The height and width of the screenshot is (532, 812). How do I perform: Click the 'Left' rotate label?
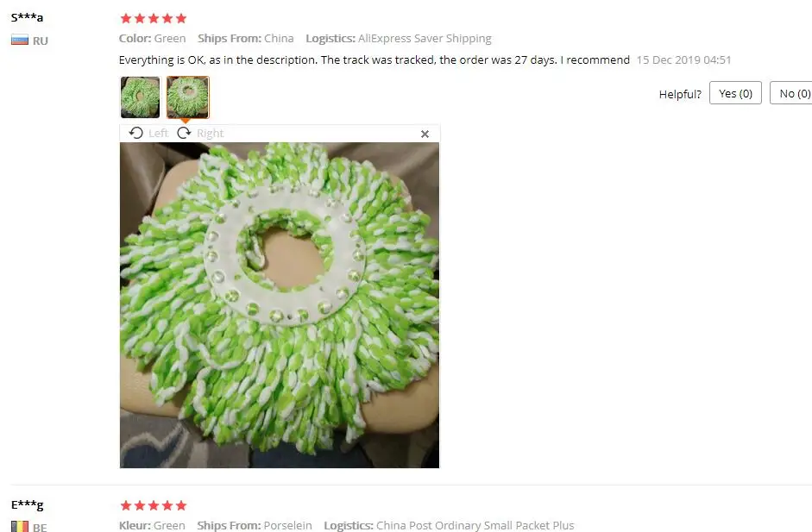158,133
